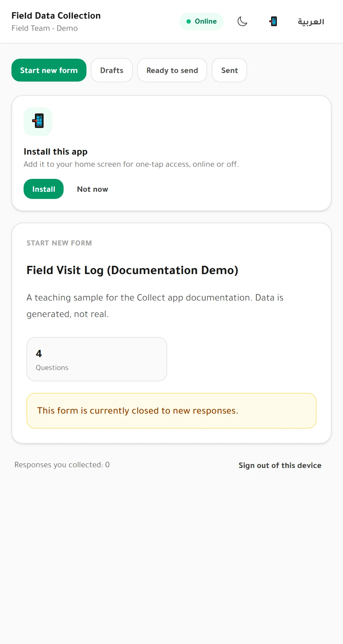This screenshot has height=644, width=343.
Task: Open the Start new form tab
Action: [x=49, y=70]
